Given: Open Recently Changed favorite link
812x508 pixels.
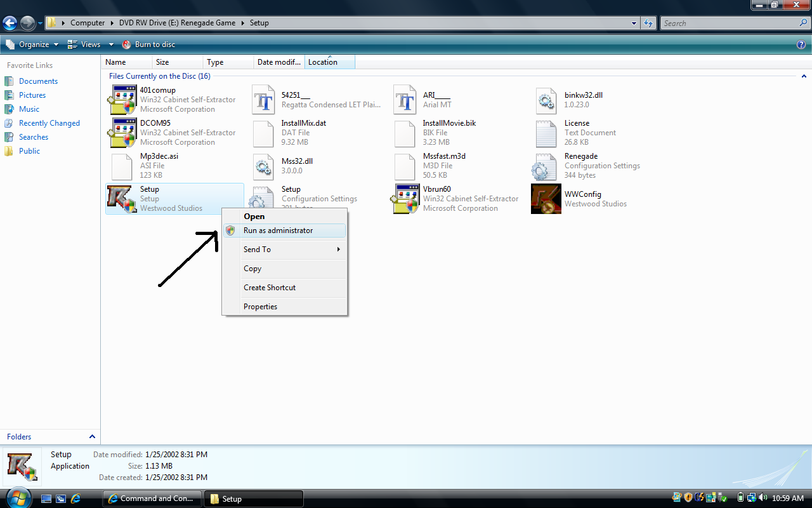Looking at the screenshot, I should click(49, 123).
